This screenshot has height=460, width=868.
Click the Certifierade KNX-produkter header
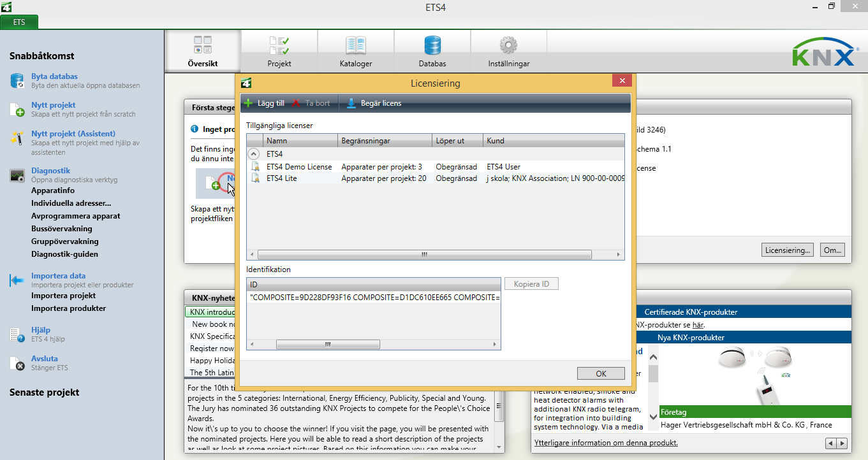(x=691, y=312)
